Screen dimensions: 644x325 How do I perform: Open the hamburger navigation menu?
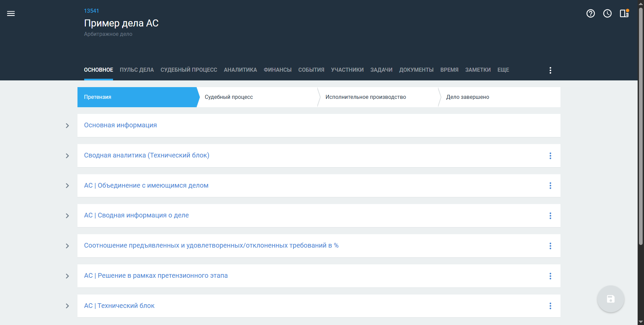(x=11, y=13)
